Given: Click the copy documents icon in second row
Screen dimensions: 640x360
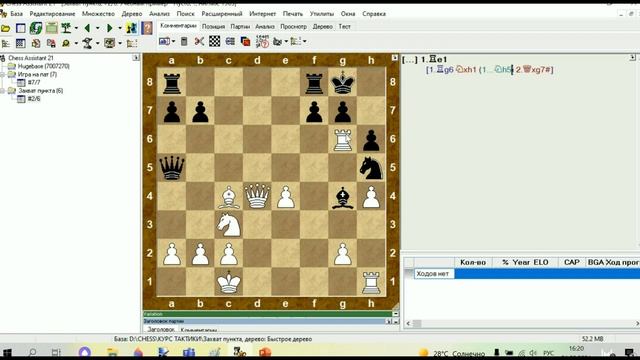Looking at the screenshot, I should coord(36,43).
